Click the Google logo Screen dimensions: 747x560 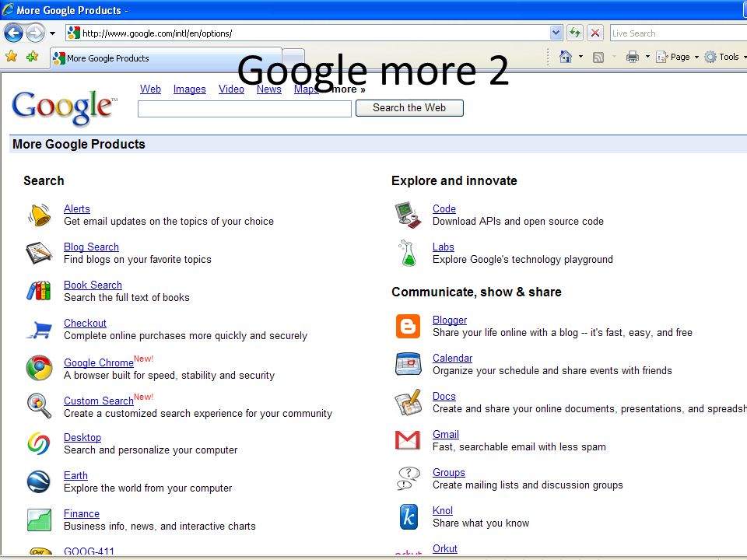[65, 107]
